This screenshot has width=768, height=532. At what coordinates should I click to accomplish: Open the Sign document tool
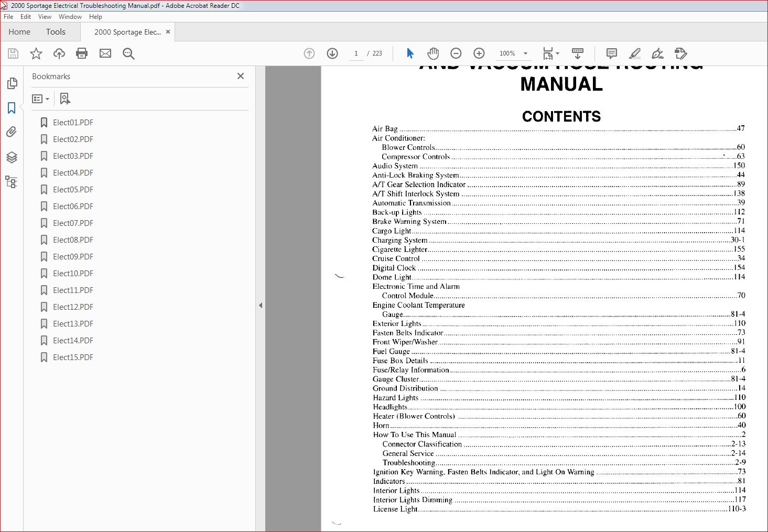657,53
